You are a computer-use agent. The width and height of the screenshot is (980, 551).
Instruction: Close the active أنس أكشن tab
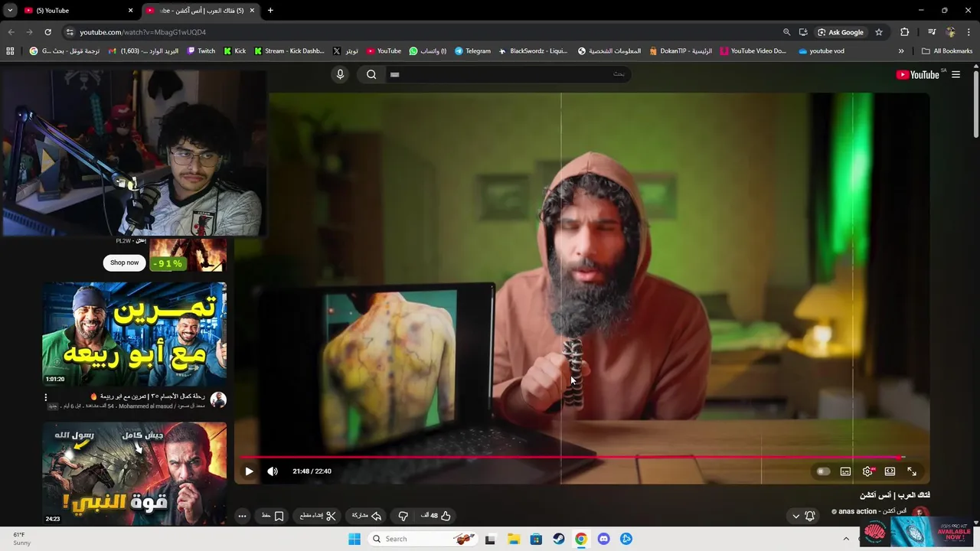point(252,11)
